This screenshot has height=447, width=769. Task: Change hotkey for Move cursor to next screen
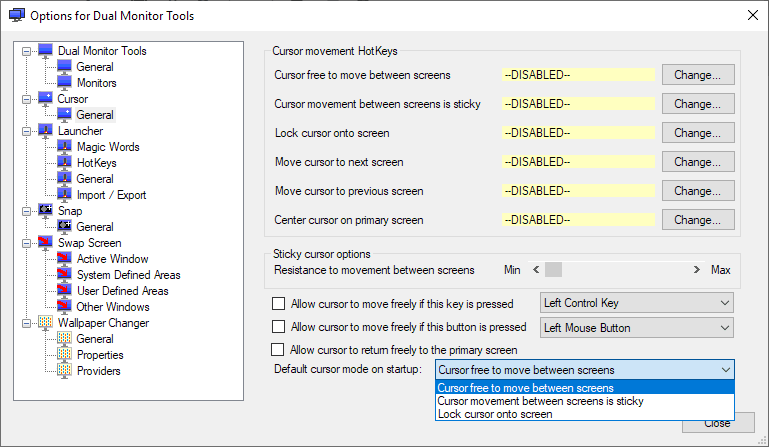click(698, 161)
